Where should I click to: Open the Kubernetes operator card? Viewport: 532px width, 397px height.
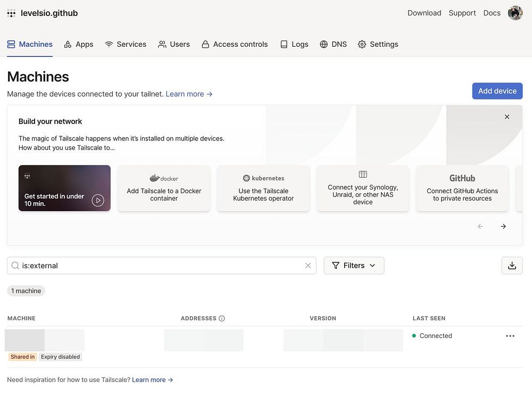click(263, 188)
